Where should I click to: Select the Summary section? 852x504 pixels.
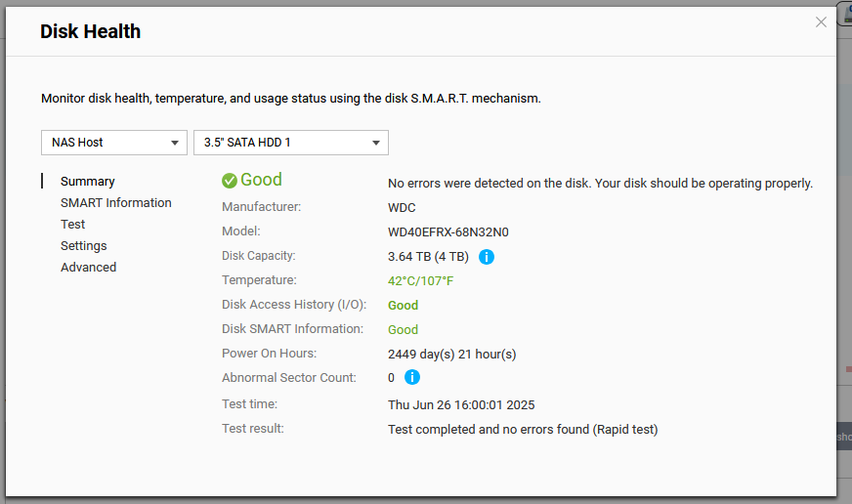tap(88, 182)
